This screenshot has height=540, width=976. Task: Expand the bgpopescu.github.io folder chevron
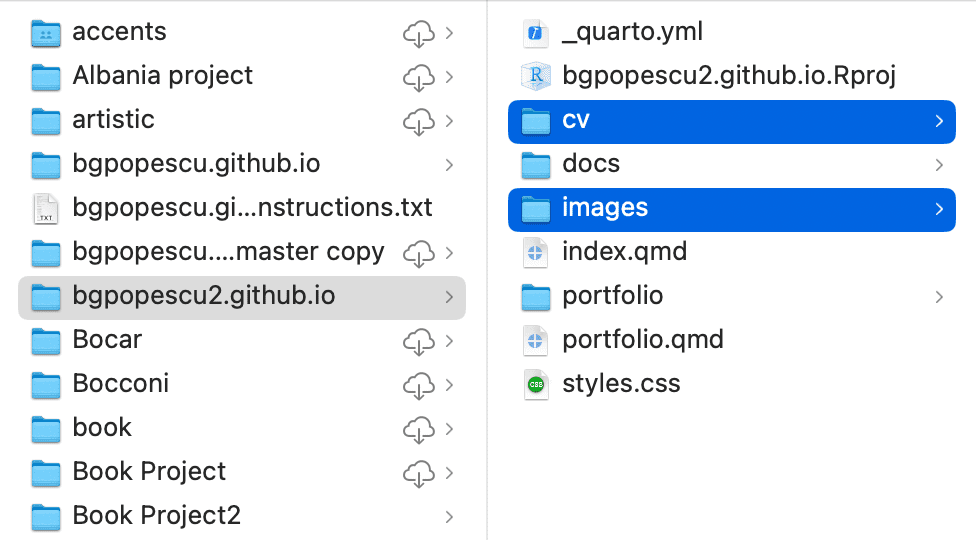(x=449, y=165)
